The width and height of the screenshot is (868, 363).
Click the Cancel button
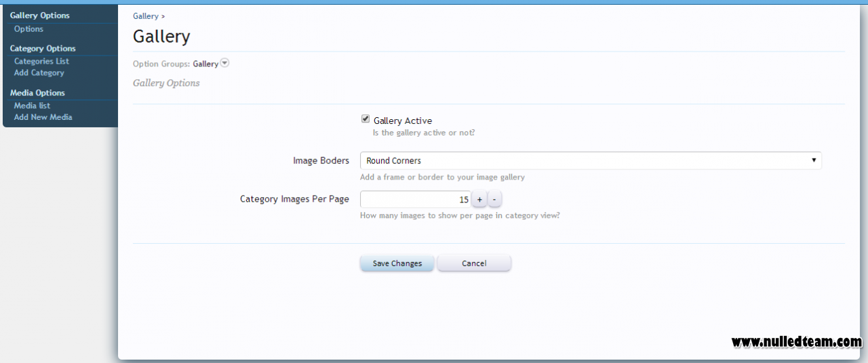(x=474, y=263)
